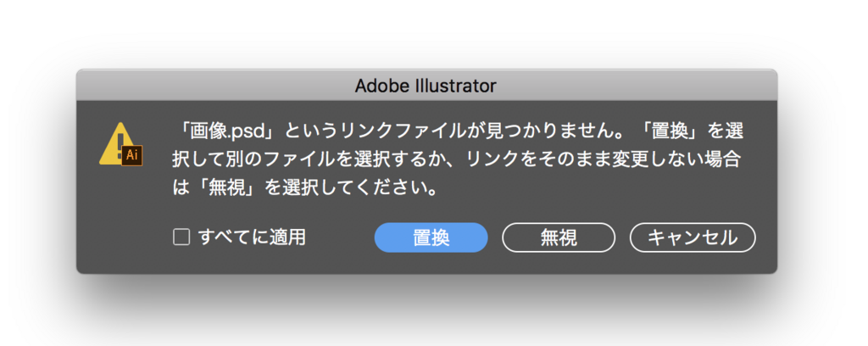Click the Ai badge on the warning icon
This screenshot has width=868, height=346.
pos(131,155)
